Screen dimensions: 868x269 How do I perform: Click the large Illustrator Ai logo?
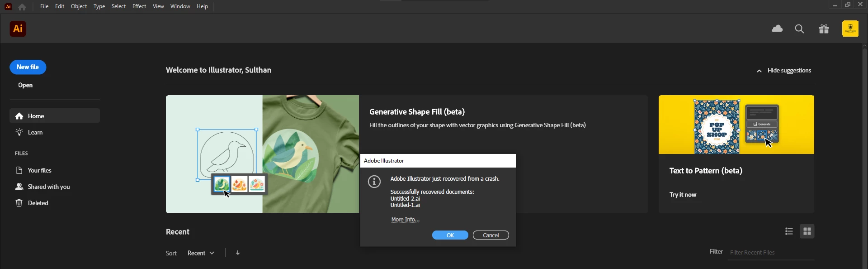pos(18,29)
